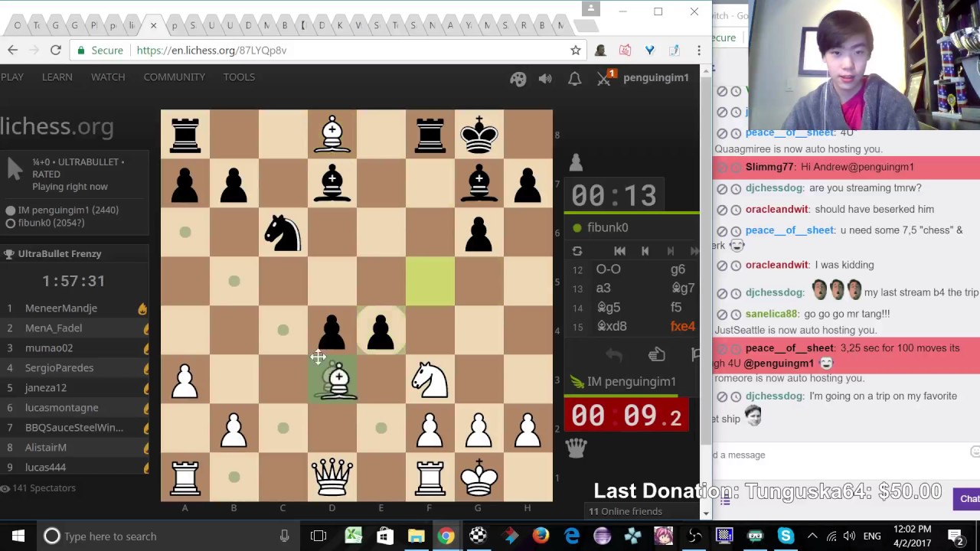Open fibunk0 (2054?) player link
This screenshot has width=980, height=551.
coord(51,223)
